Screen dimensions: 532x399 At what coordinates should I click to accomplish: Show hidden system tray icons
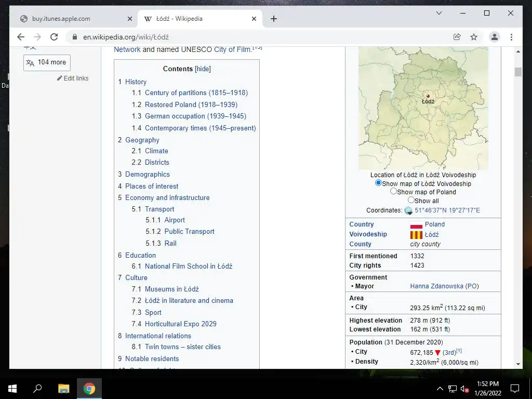tap(440, 389)
